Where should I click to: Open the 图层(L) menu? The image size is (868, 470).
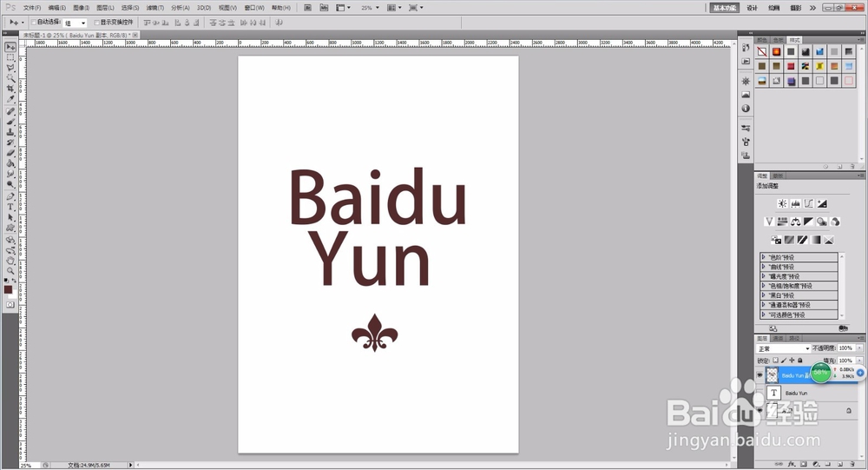[x=105, y=8]
